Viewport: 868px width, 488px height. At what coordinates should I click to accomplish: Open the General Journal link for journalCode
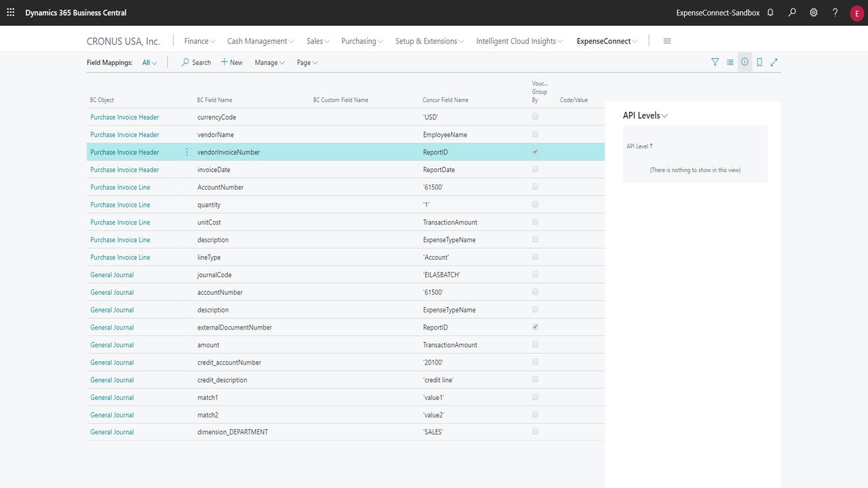tap(112, 274)
